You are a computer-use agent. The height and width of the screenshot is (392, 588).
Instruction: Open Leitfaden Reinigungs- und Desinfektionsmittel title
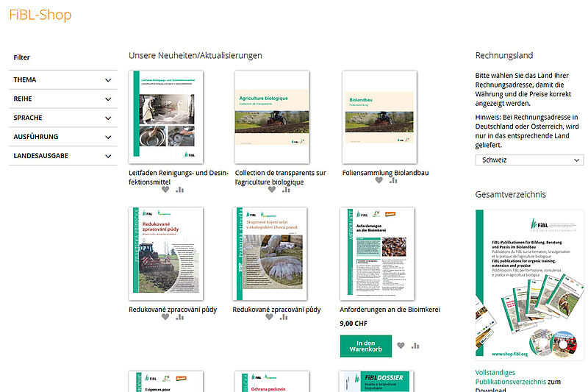178,177
